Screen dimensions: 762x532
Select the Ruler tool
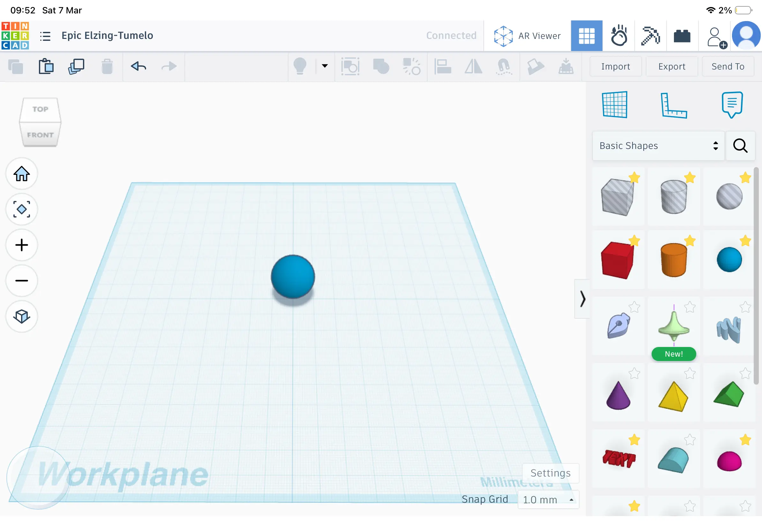coord(673,106)
